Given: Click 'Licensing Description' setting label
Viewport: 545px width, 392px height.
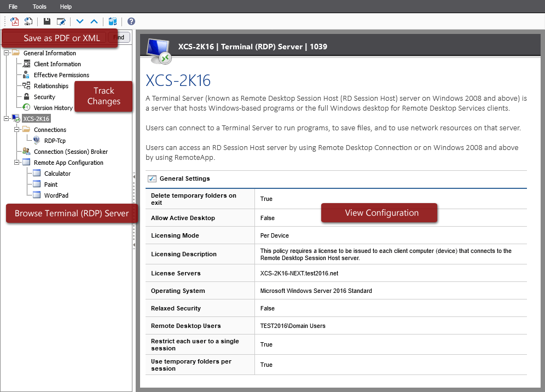Looking at the screenshot, I should click(x=183, y=254).
